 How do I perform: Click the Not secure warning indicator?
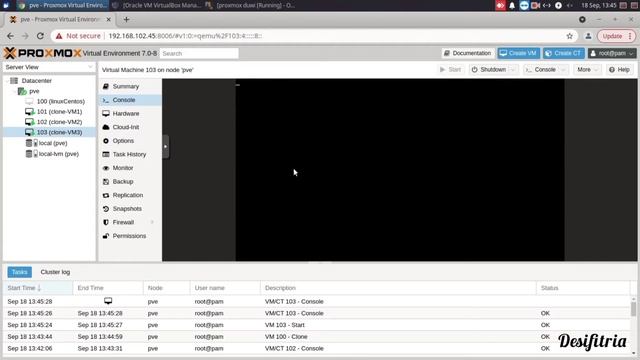[78, 36]
